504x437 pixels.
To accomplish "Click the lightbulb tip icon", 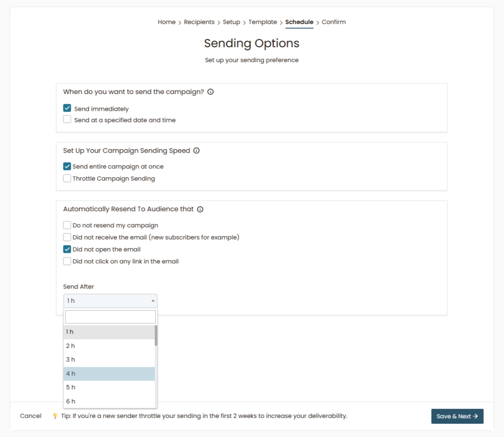I will (x=55, y=416).
